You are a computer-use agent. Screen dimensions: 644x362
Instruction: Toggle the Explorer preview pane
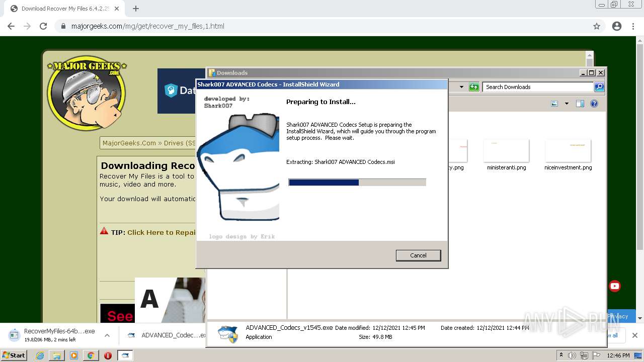(x=580, y=104)
